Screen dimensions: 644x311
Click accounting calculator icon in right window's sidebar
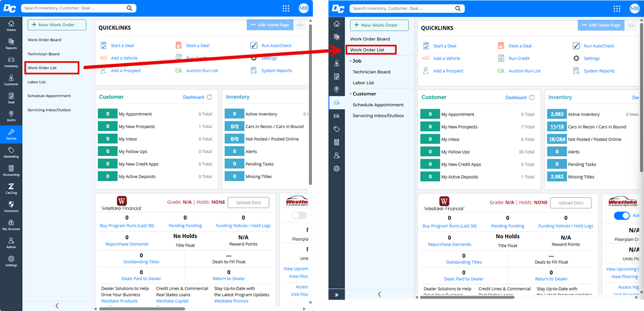coord(336,142)
